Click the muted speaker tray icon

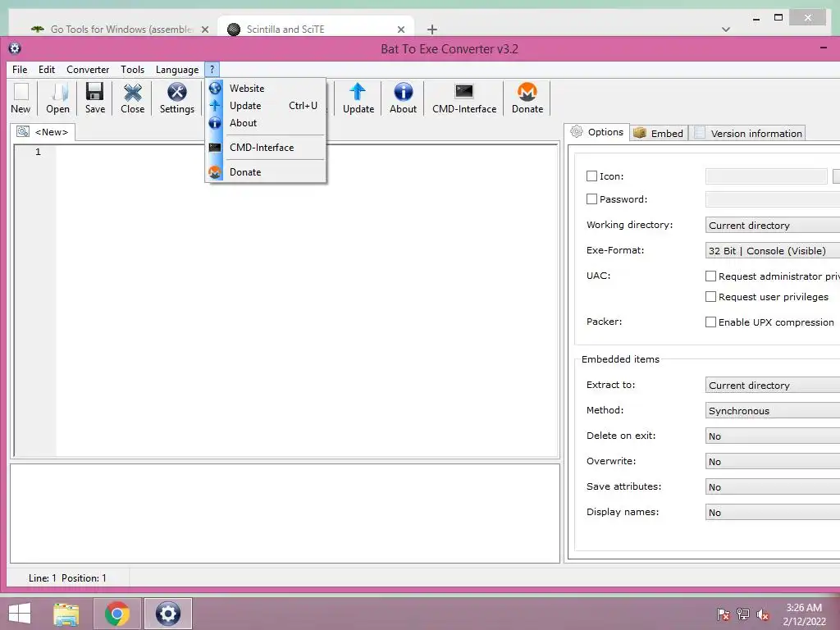click(763, 614)
